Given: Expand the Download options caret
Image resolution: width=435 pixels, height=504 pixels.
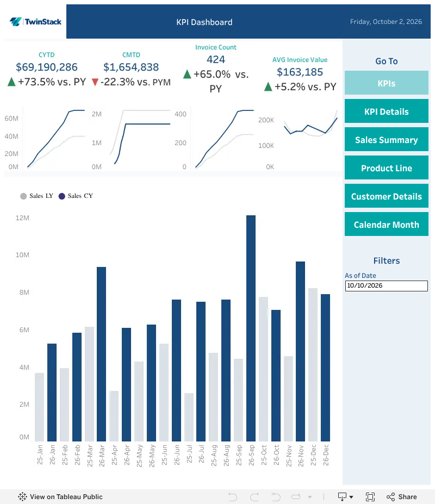Looking at the screenshot, I should pyautogui.click(x=351, y=497).
